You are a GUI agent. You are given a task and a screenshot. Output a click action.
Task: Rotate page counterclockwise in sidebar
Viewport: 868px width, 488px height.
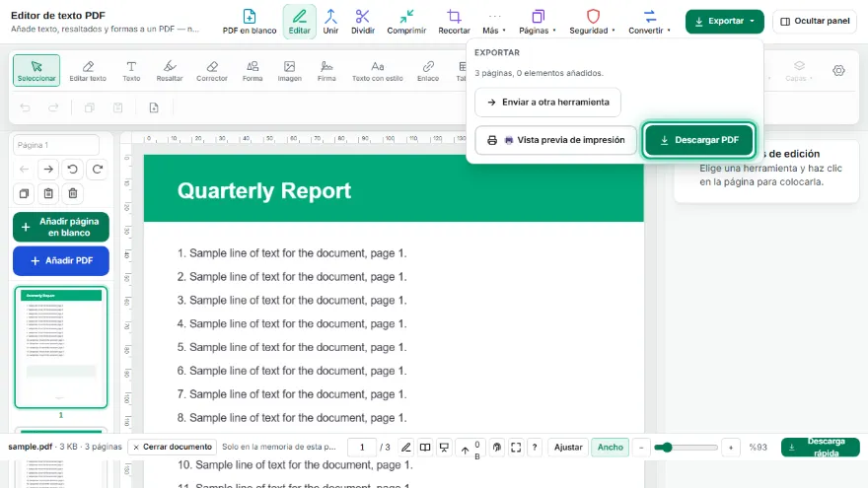coord(73,170)
